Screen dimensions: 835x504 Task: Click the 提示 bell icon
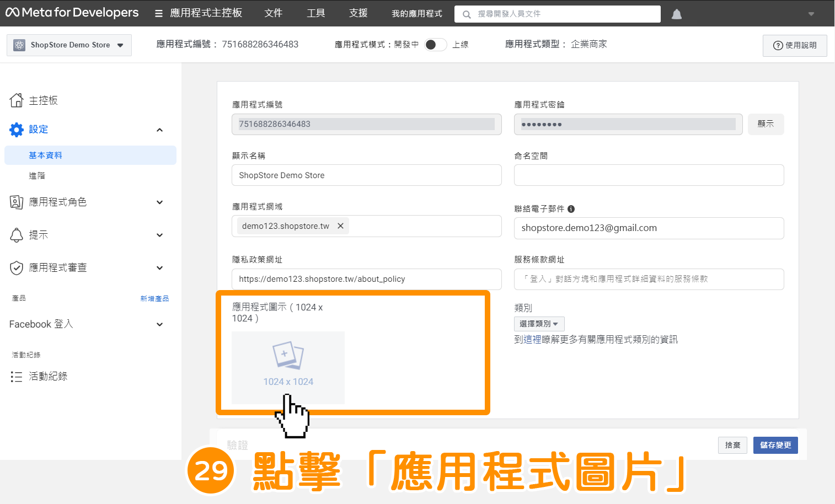tap(17, 235)
